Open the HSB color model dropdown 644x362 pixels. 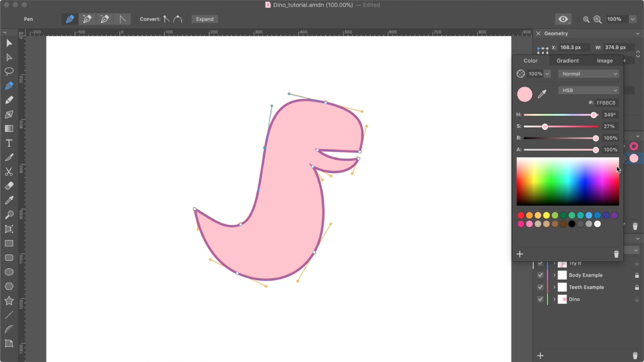click(588, 90)
